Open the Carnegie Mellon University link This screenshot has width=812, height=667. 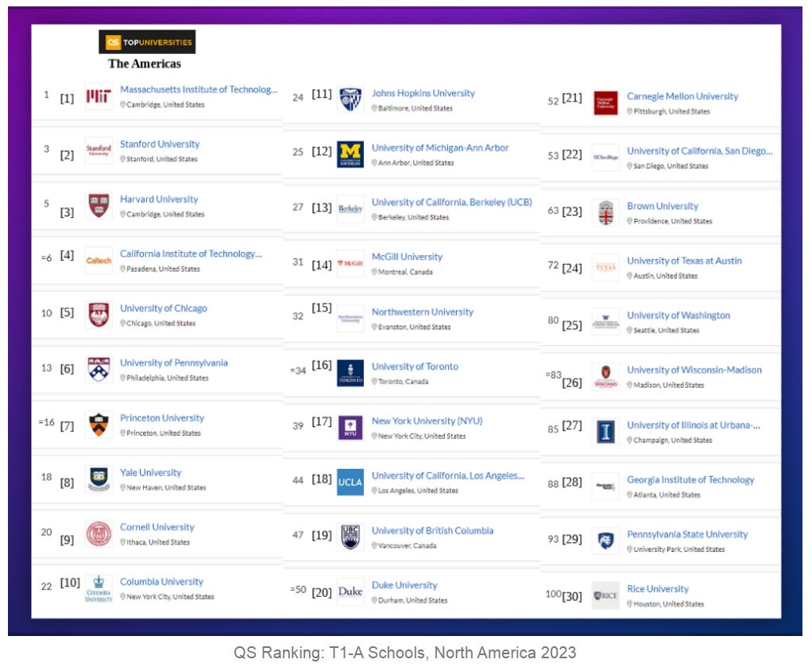pos(682,96)
